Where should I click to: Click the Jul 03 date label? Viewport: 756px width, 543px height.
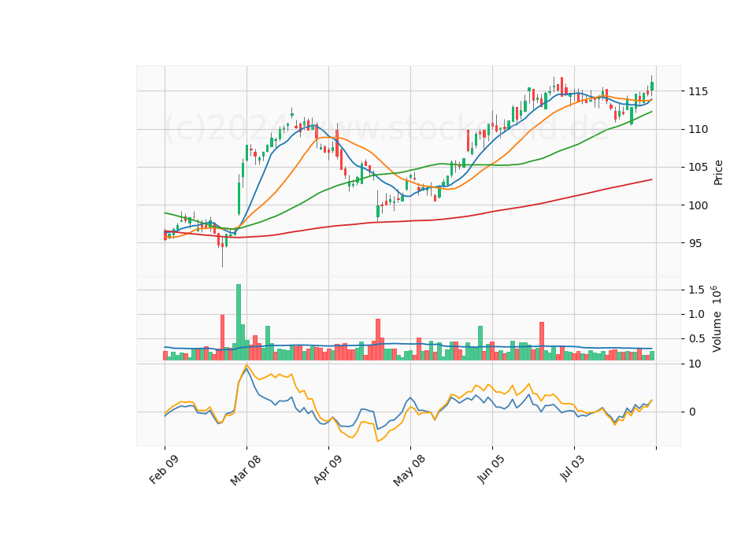[x=573, y=467]
